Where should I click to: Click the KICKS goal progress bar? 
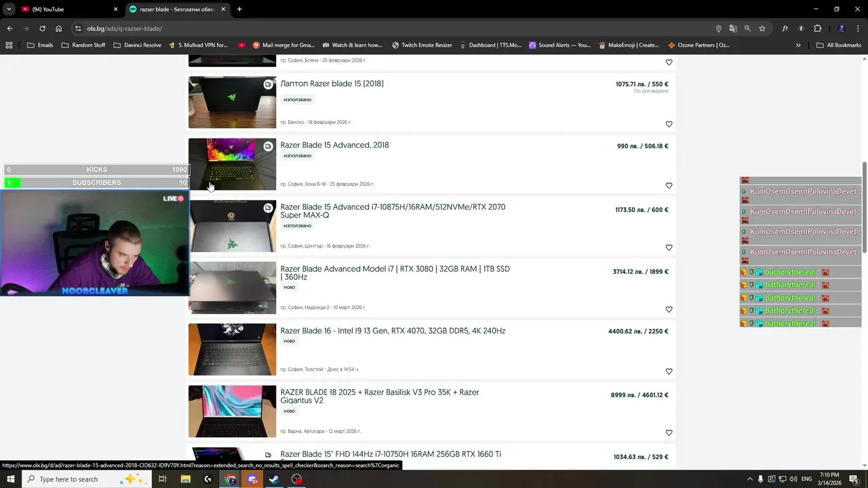coord(96,170)
